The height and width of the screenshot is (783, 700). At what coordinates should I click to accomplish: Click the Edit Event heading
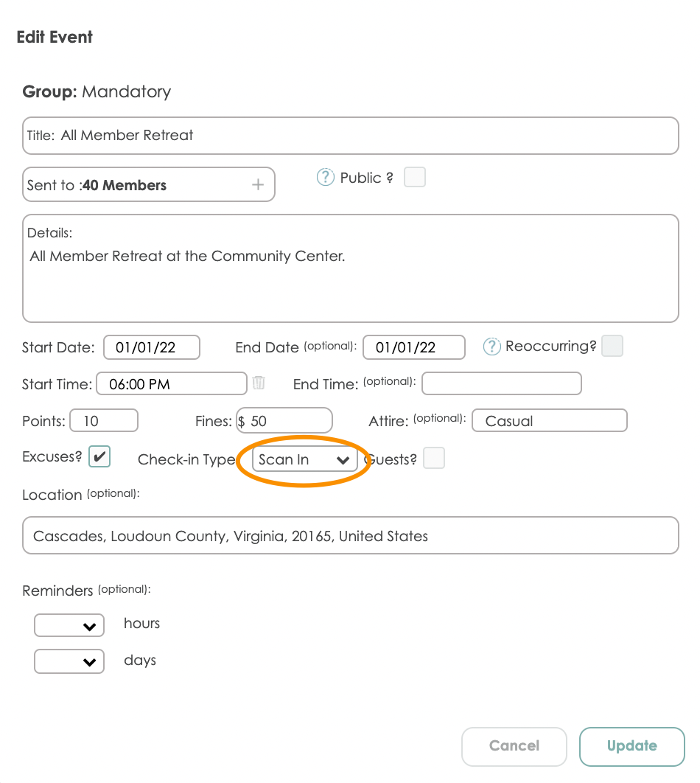point(55,37)
